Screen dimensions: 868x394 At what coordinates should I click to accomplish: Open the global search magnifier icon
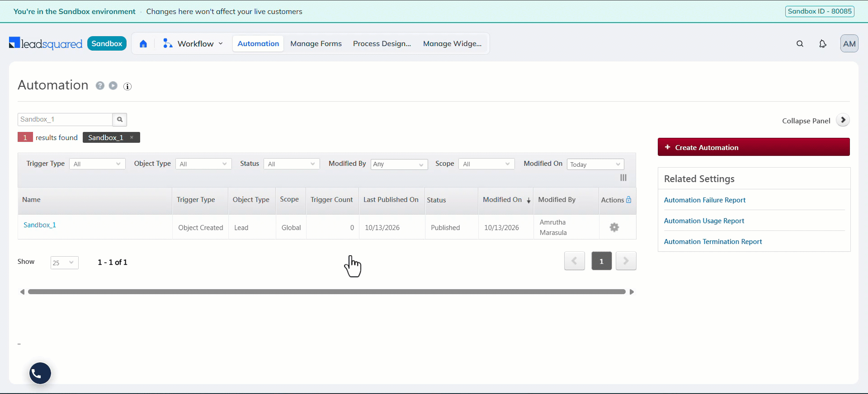[800, 44]
